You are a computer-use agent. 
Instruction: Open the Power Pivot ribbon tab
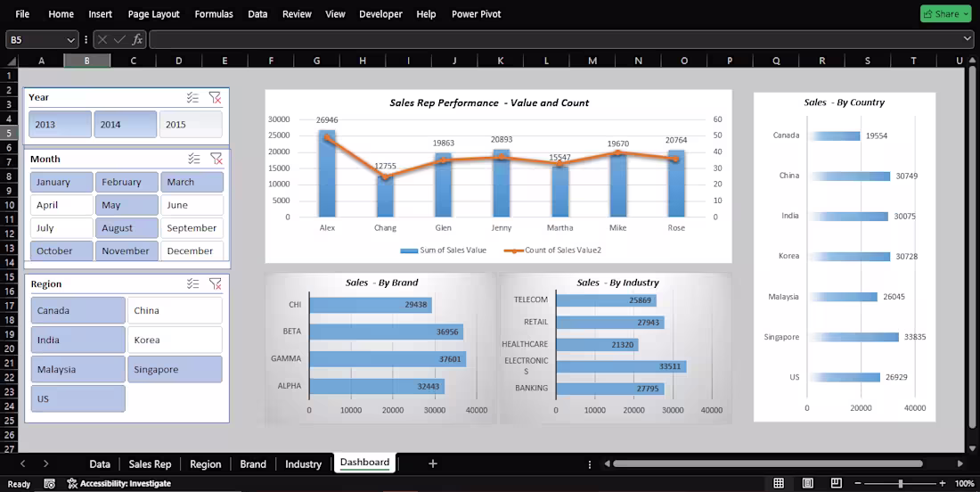477,13
